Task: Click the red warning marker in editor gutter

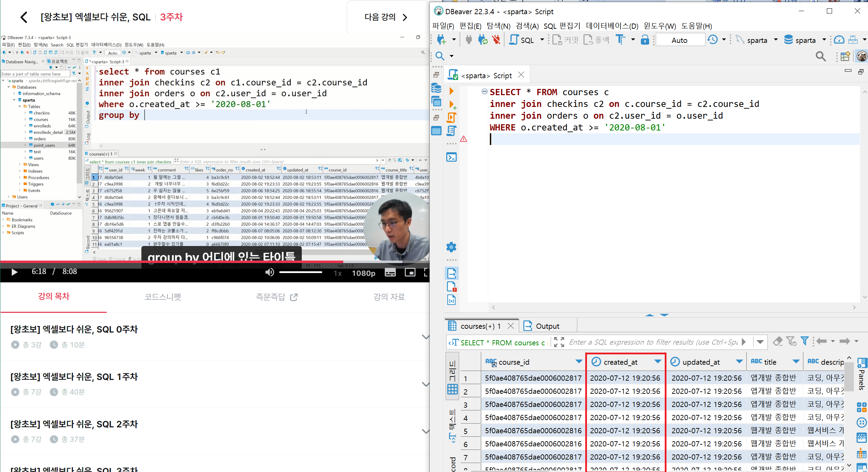Action: (x=464, y=139)
